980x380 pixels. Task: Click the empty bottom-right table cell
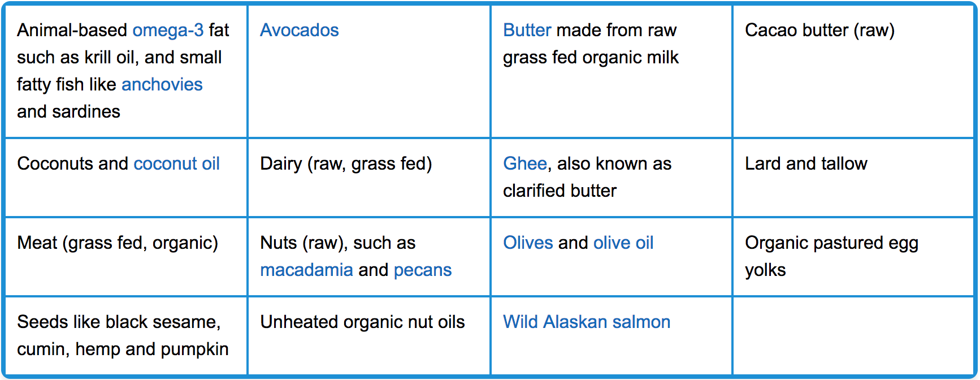click(853, 335)
